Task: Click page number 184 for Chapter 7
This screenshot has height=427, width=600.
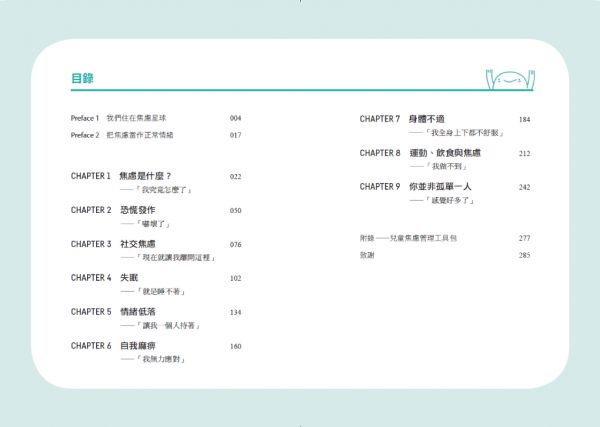Action: click(524, 119)
